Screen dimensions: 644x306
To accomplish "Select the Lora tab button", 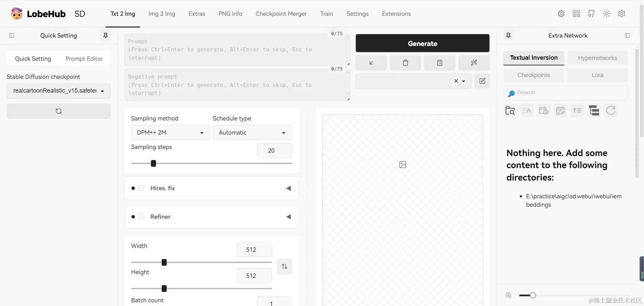I will [x=597, y=75].
